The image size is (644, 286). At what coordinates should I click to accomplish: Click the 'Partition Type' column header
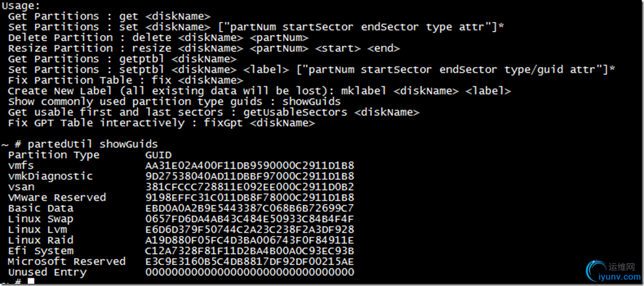(54, 155)
